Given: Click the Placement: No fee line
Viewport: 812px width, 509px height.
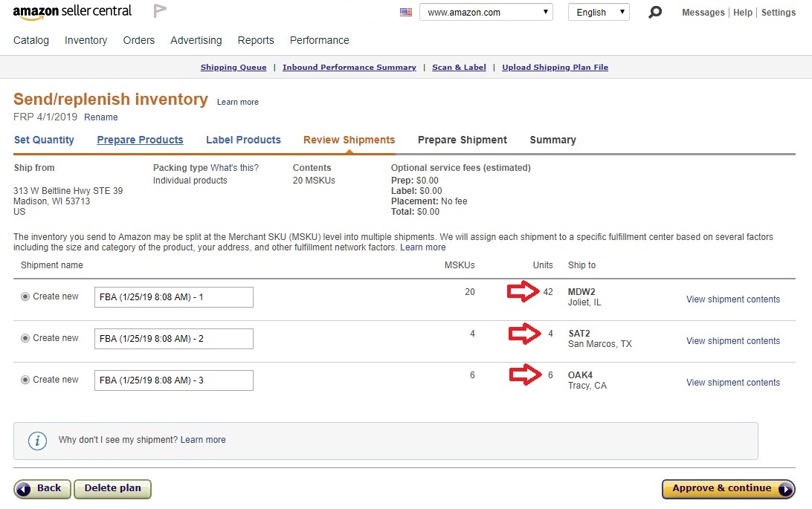Looking at the screenshot, I should [x=429, y=201].
